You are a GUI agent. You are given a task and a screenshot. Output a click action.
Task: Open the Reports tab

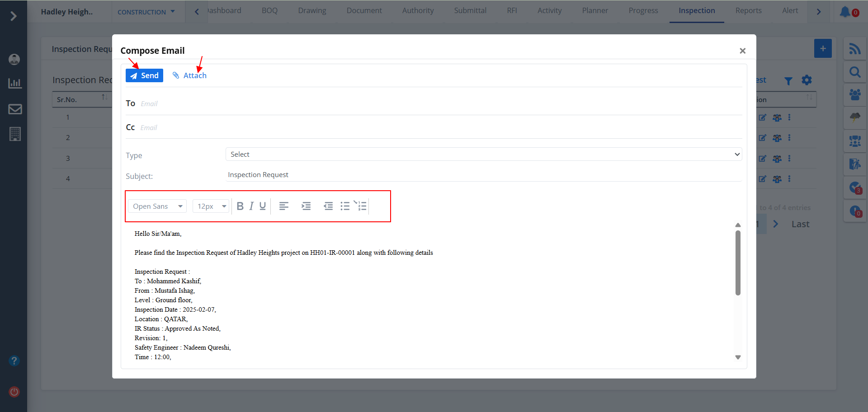(748, 11)
